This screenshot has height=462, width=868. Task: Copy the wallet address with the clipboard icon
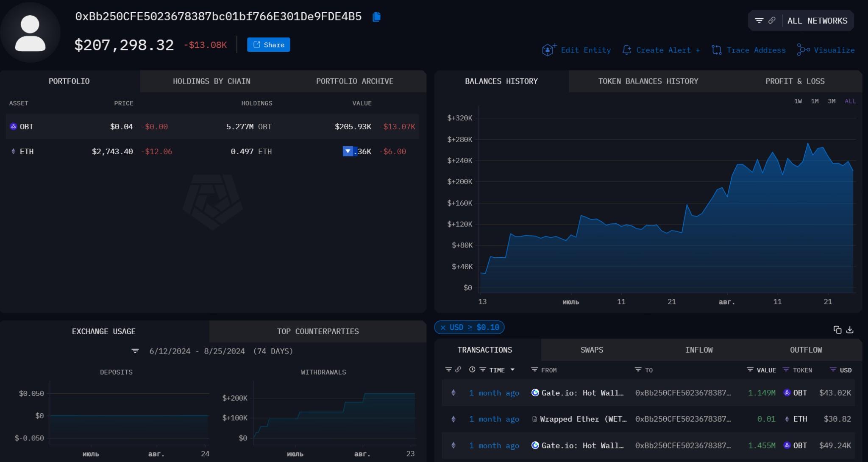376,17
